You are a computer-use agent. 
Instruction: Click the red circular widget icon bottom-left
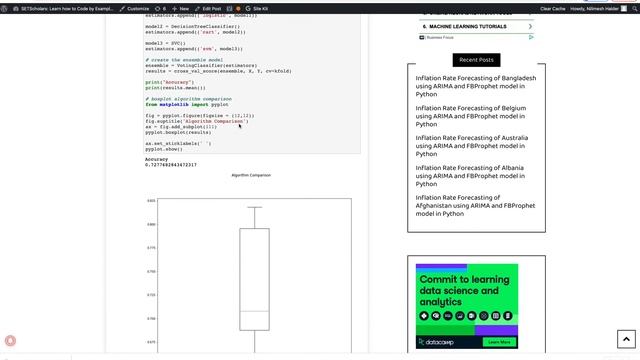[x=10, y=341]
